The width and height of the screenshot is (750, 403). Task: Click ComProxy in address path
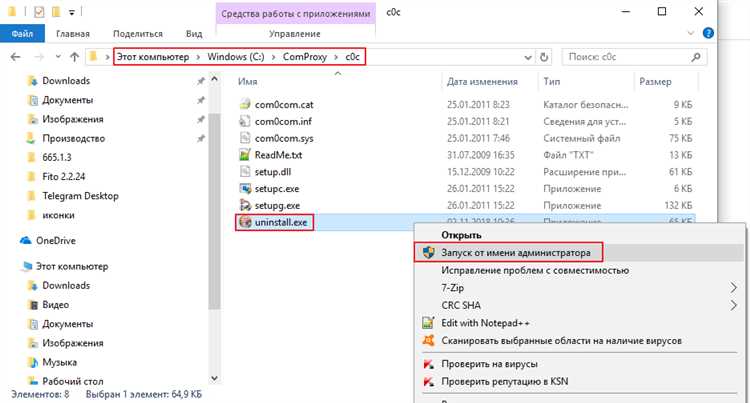305,57
